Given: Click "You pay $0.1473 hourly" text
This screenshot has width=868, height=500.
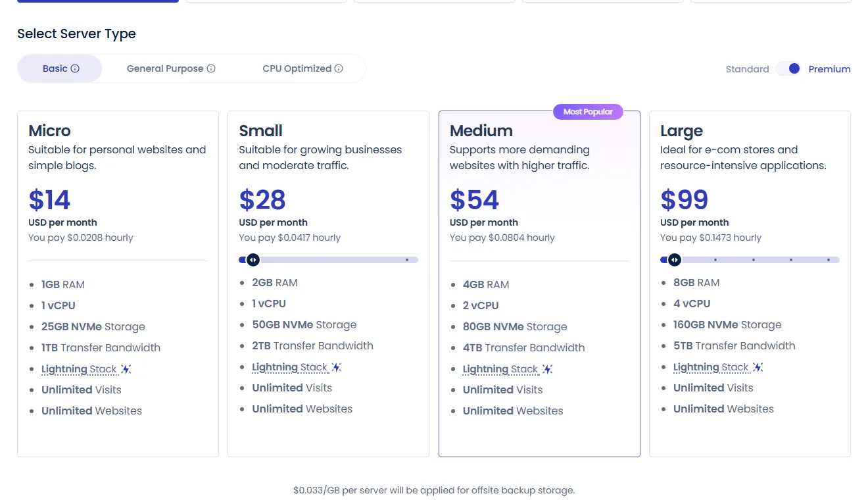Looking at the screenshot, I should click(711, 238).
